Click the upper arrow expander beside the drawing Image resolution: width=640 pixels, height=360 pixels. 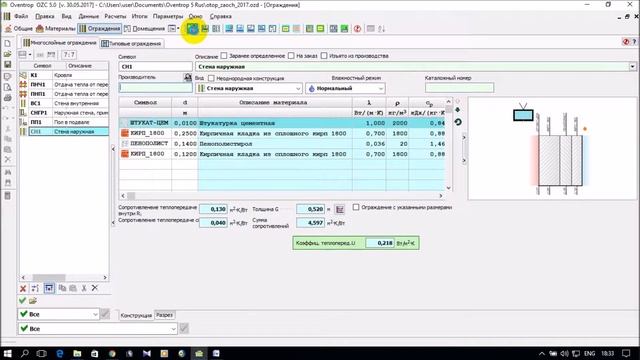click(464, 138)
